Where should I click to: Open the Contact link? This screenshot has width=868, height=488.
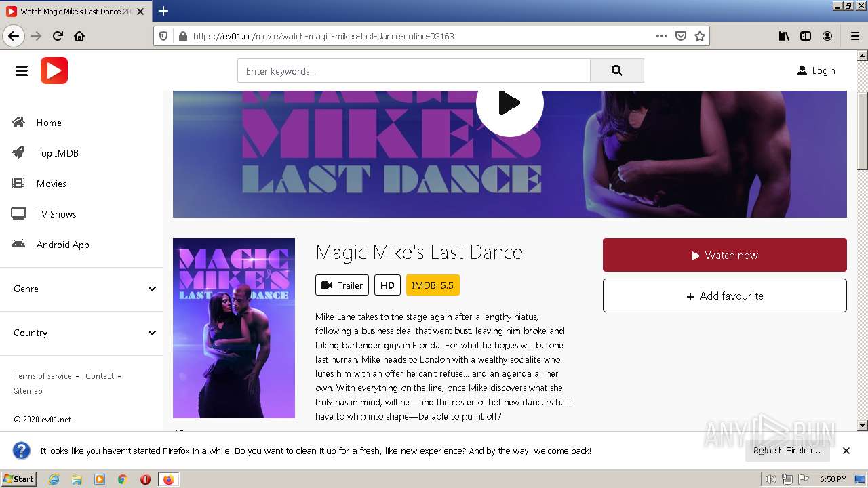click(100, 376)
